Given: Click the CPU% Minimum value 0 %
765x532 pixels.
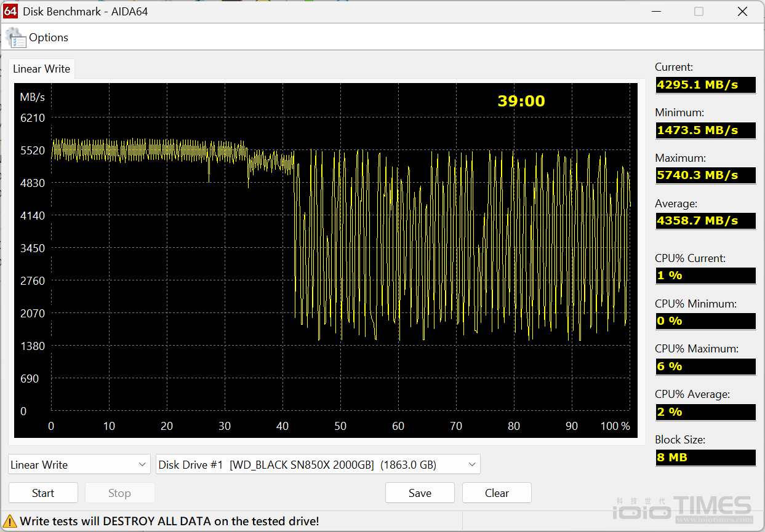Looking at the screenshot, I should [x=705, y=321].
